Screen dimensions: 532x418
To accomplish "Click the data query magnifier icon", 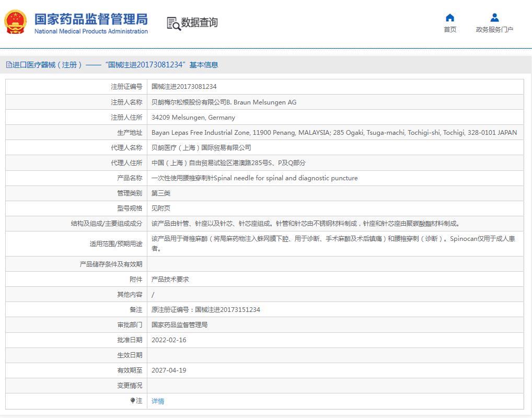I will (174, 23).
